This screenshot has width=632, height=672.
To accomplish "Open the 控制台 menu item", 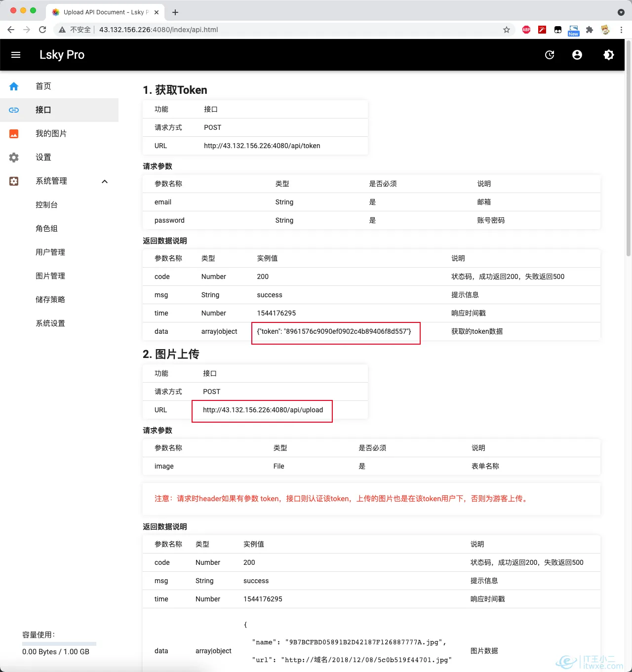I will click(x=46, y=205).
